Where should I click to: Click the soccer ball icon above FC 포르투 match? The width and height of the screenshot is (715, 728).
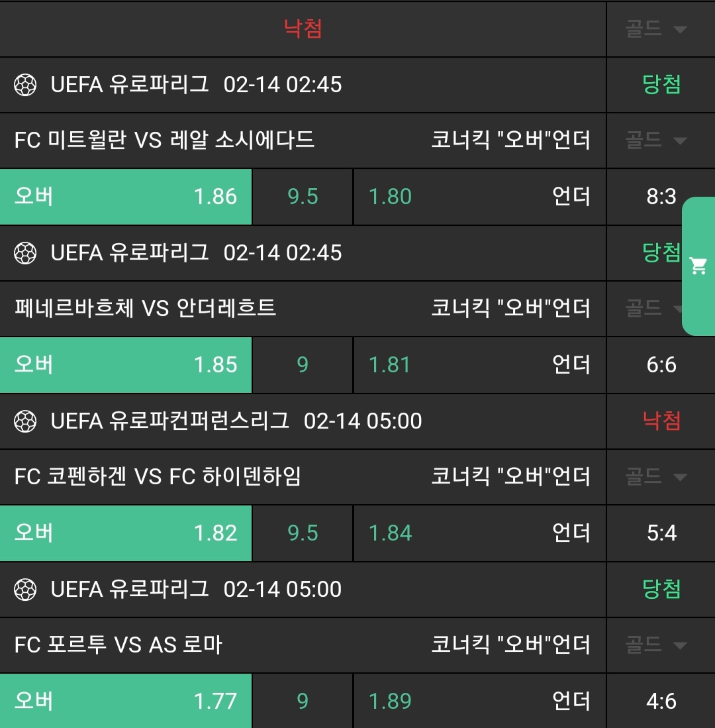[25, 590]
